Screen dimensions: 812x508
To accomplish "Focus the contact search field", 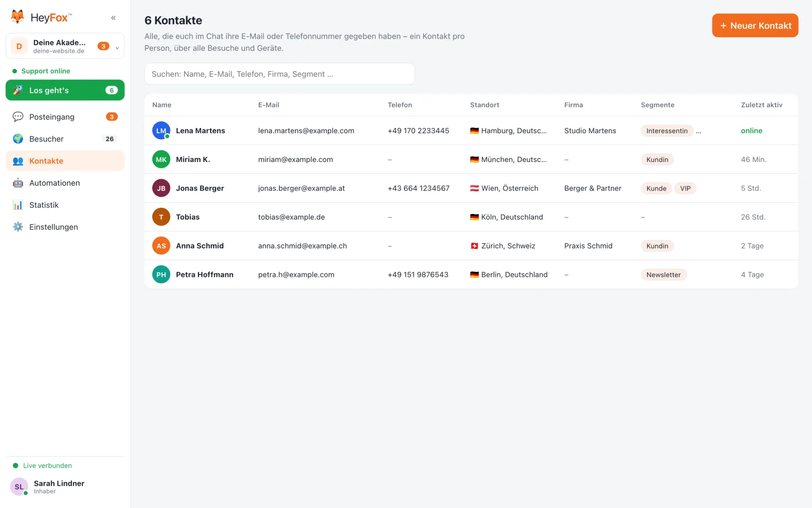I will tap(280, 74).
